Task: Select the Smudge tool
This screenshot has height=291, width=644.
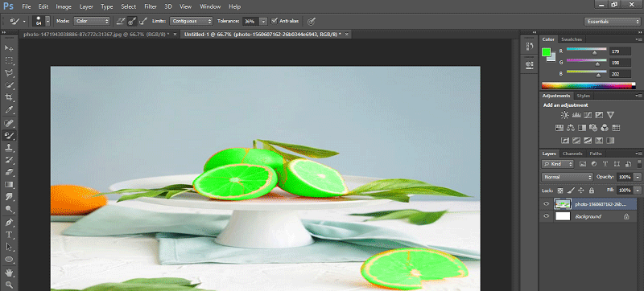Action: pos(9,197)
